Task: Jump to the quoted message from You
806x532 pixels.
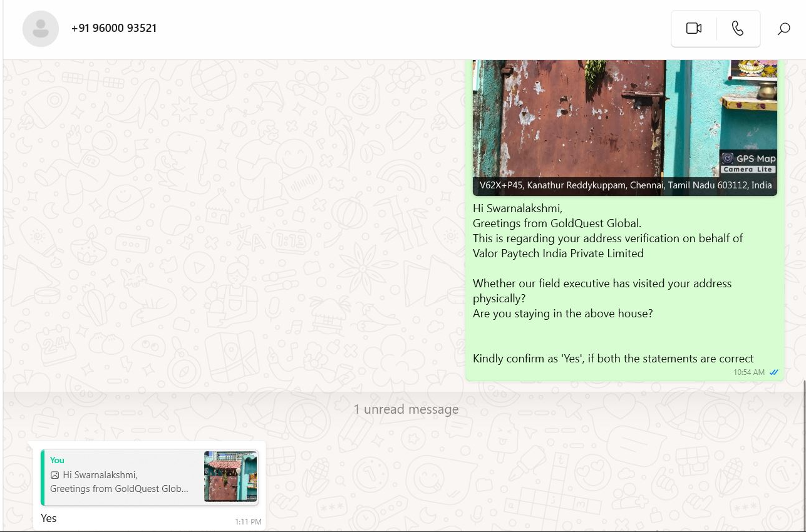Action: point(149,477)
